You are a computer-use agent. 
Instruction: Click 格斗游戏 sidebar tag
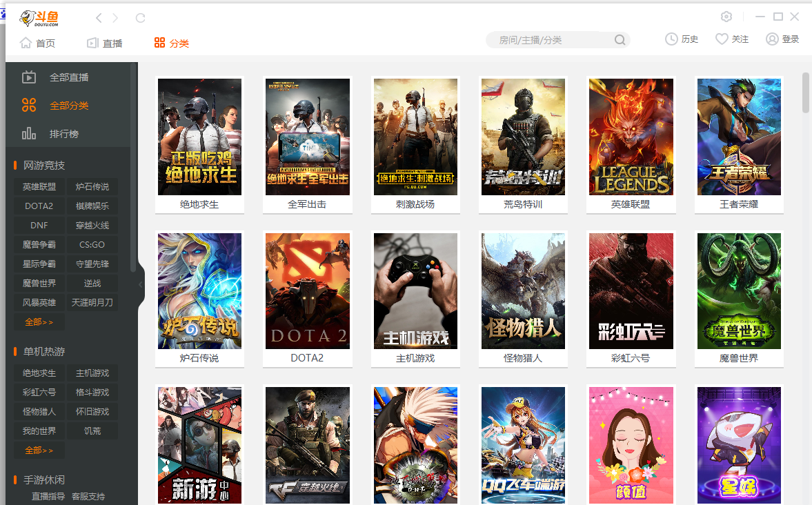[x=92, y=392]
